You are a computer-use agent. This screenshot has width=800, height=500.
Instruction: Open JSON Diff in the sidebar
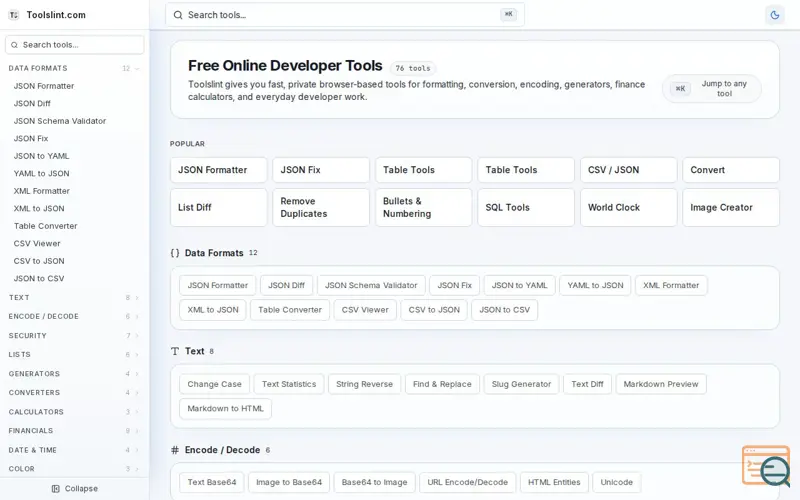coord(32,104)
